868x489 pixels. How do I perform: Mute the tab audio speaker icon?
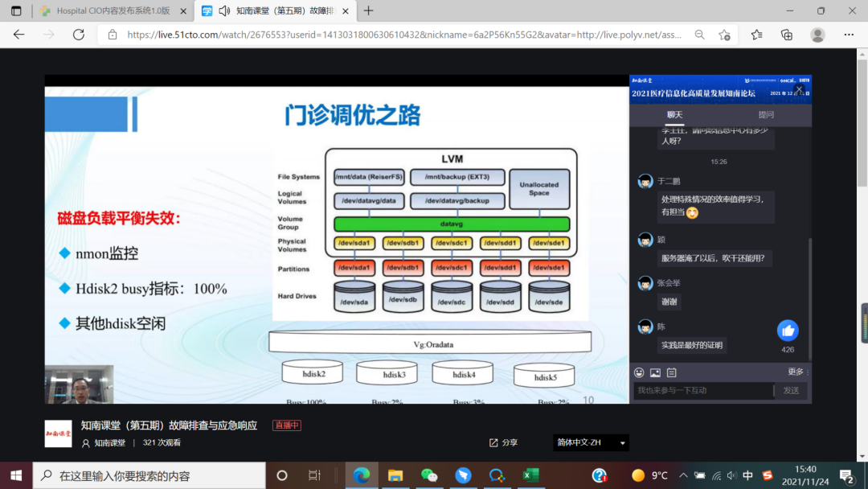click(224, 10)
